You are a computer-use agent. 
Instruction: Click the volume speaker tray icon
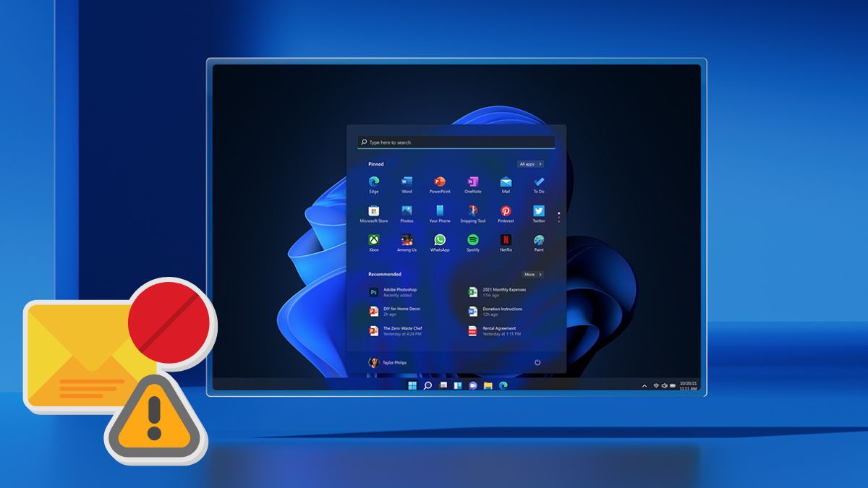click(664, 386)
